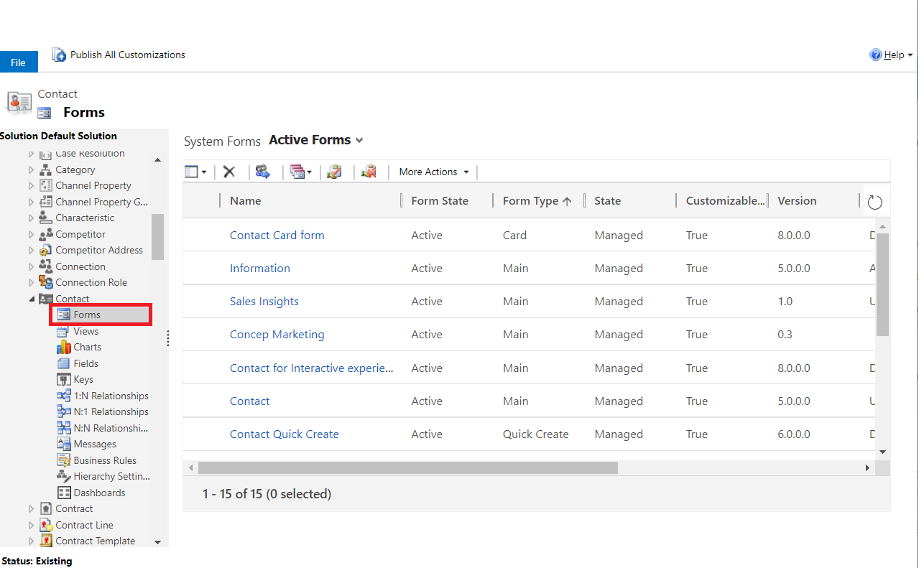924x568 pixels.
Task: Click the New form toolbar icon
Action: tap(191, 172)
